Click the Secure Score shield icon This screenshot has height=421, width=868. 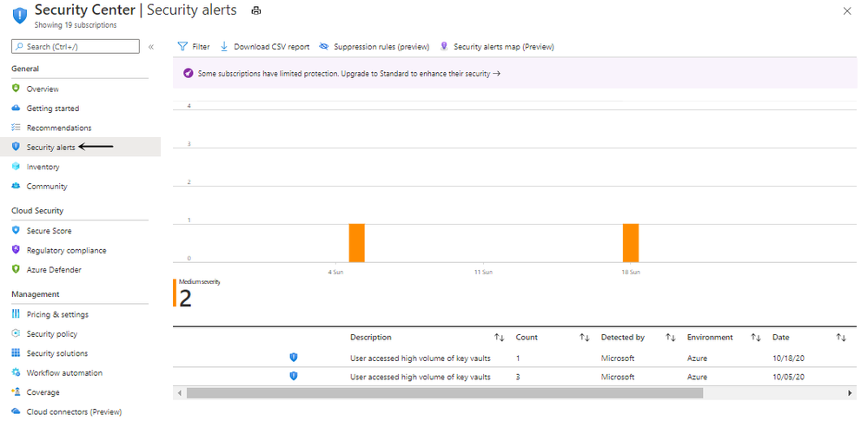pyautogui.click(x=16, y=230)
